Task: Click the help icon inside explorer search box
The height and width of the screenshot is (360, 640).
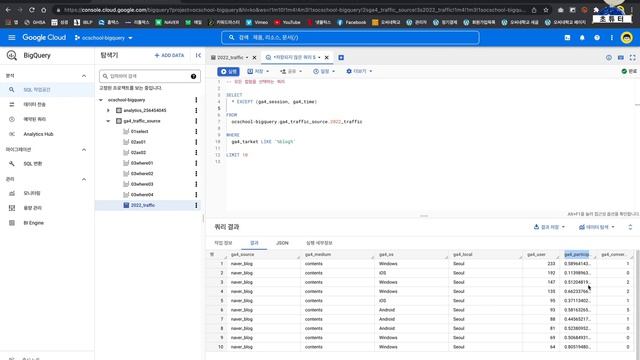Action: 193,76
